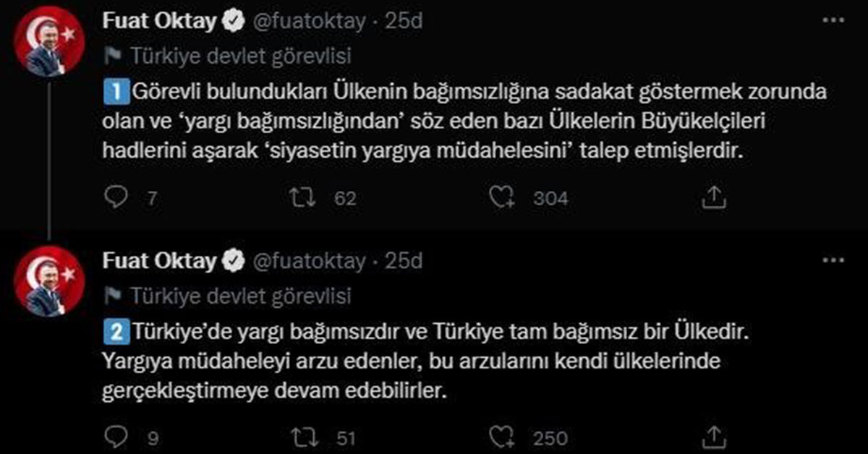This screenshot has height=454, width=868.
Task: Open the 25d timestamp of second tweet
Action: [x=404, y=260]
